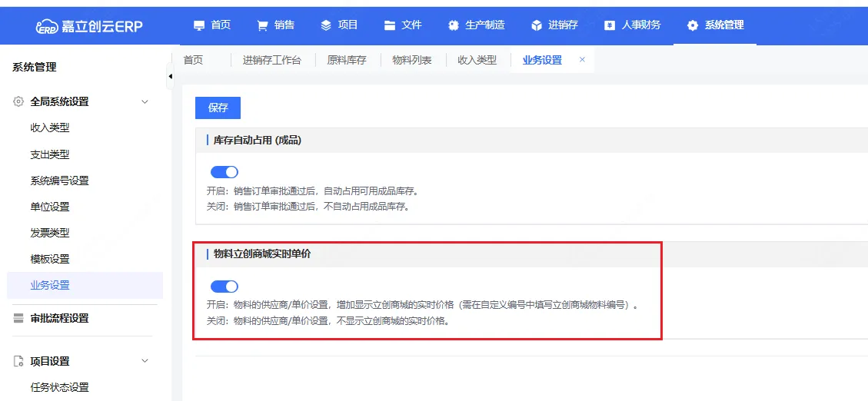Click the 销售 shopping cart icon
868x401 pixels.
click(x=262, y=25)
